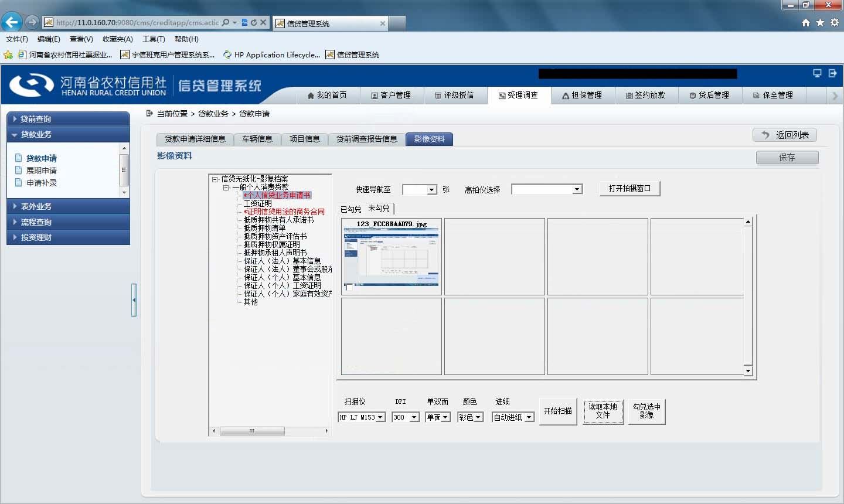Select *证明信贷用途的商务合同 tree item

click(284, 212)
